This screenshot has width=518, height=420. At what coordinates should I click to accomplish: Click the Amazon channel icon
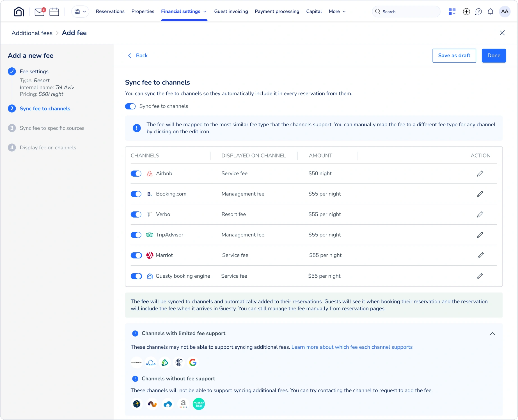(183, 404)
